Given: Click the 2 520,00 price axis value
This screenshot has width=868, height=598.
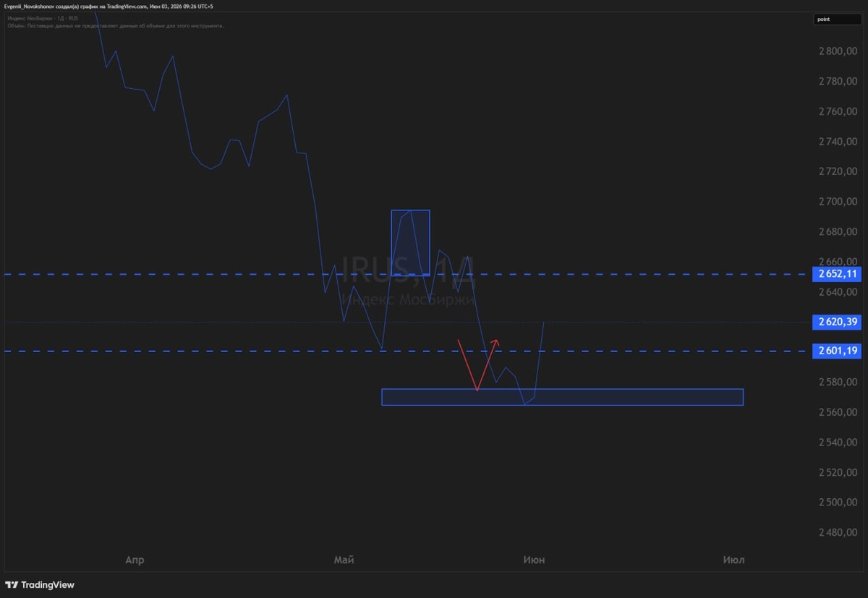Looking at the screenshot, I should tap(838, 472).
